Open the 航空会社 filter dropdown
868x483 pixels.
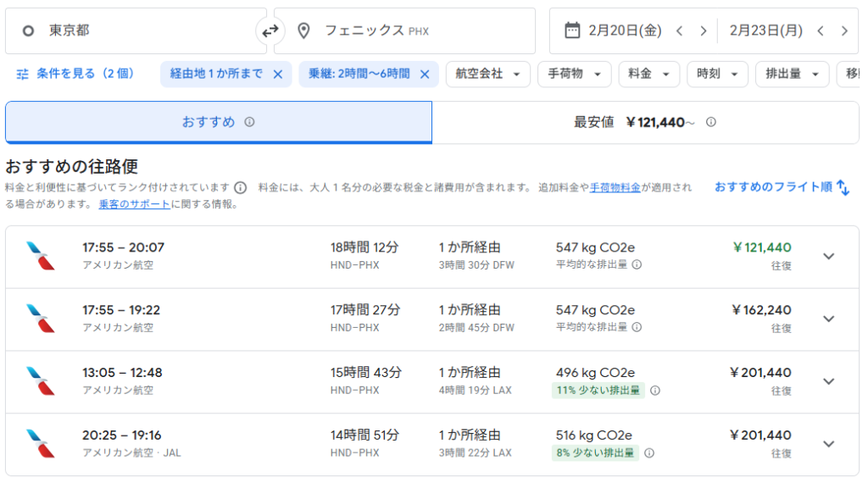(488, 75)
